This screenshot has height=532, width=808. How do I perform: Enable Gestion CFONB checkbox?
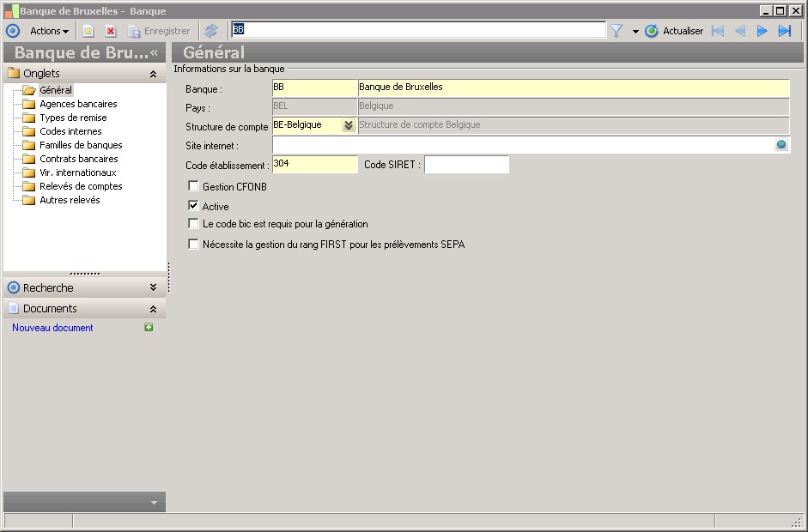193,185
